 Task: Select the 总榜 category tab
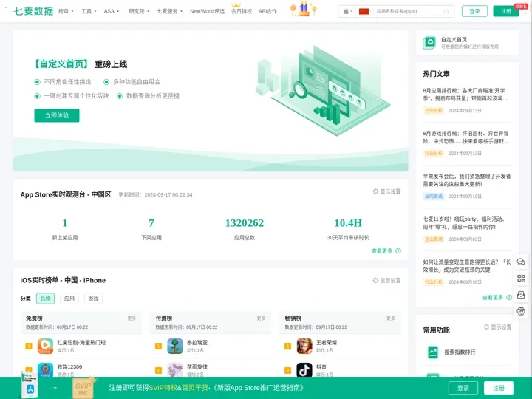point(46,299)
